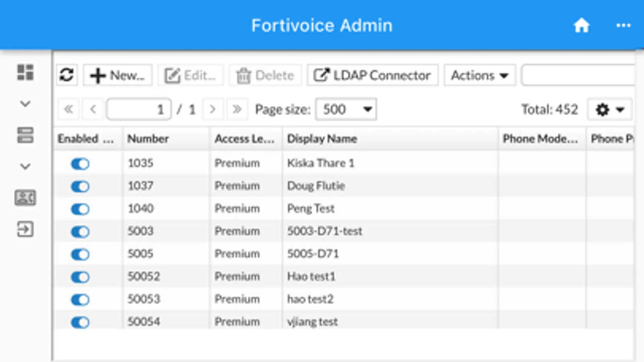
Task: Sort by Display Name column header
Action: (x=322, y=139)
